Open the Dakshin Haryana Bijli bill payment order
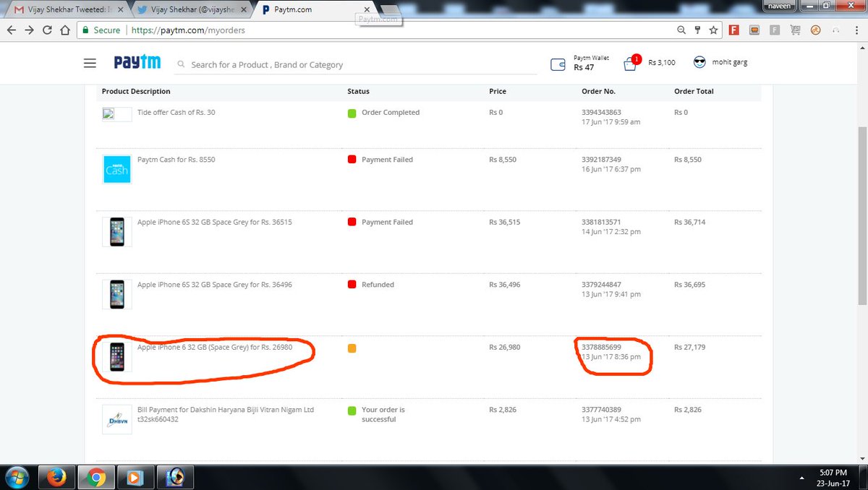The height and width of the screenshot is (490, 868). coord(226,414)
